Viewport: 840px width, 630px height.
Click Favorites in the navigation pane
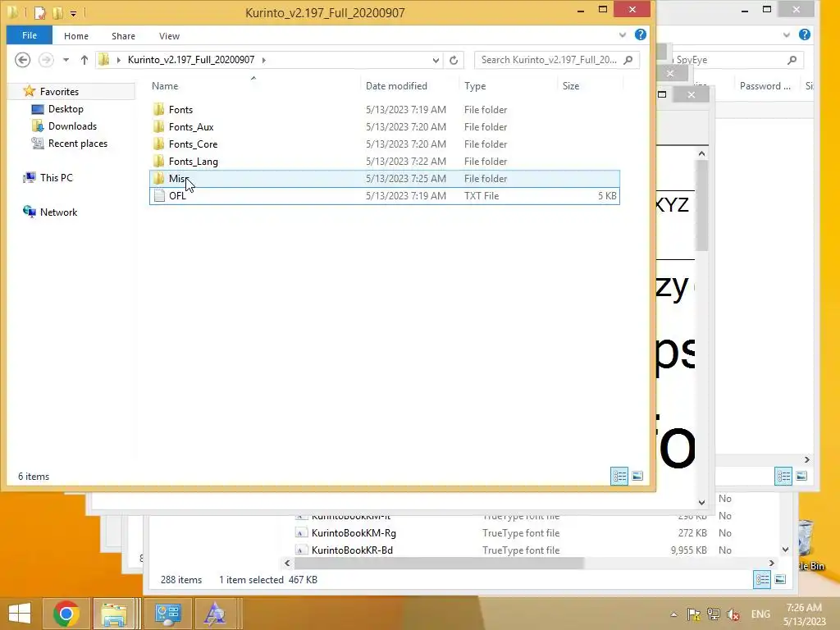pyautogui.click(x=59, y=92)
